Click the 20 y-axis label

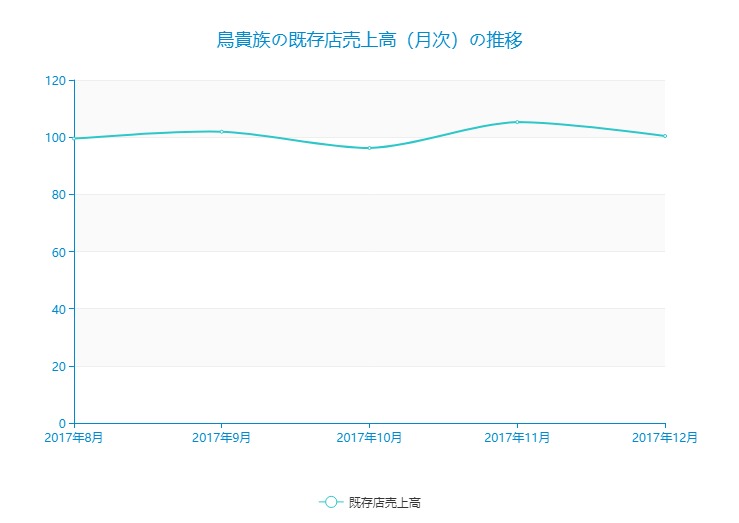click(58, 366)
